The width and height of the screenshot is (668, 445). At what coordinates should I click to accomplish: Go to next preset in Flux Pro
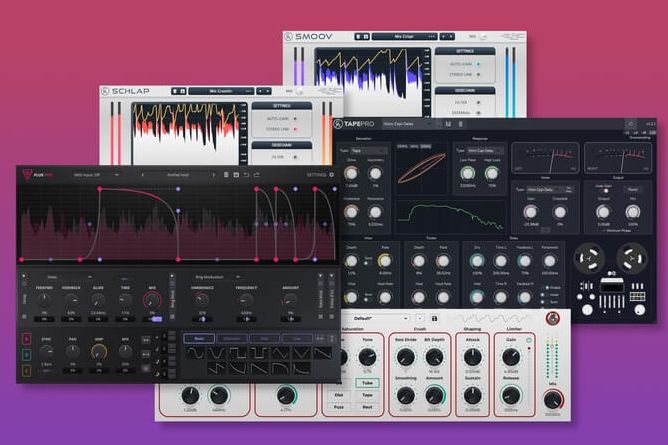(213, 175)
